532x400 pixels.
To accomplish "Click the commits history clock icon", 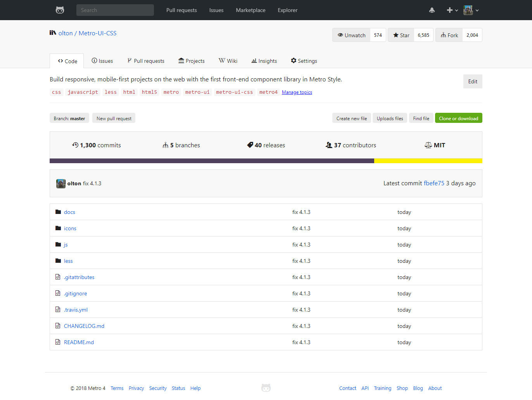I will (x=76, y=145).
